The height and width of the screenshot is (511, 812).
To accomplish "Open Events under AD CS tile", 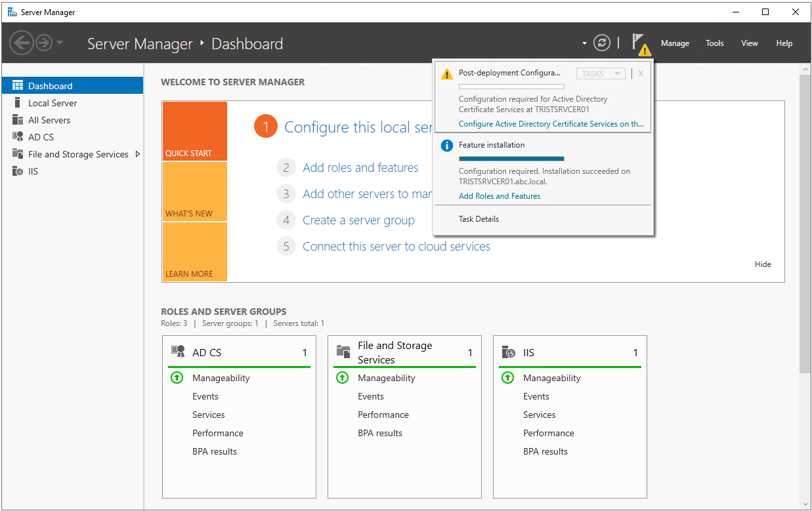I will [205, 396].
